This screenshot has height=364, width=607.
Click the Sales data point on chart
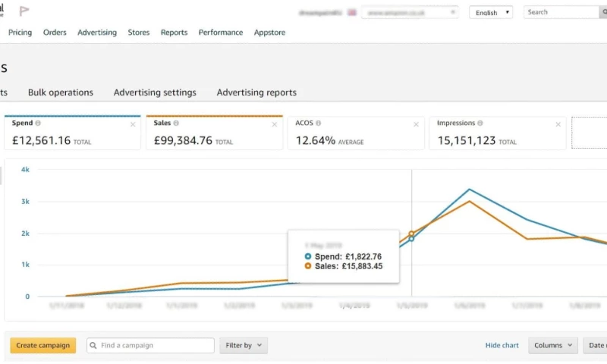(411, 234)
